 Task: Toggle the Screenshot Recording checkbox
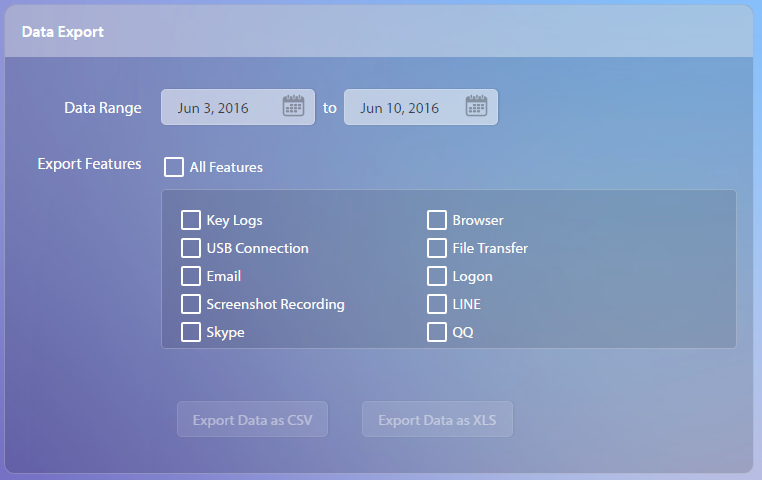click(x=190, y=304)
